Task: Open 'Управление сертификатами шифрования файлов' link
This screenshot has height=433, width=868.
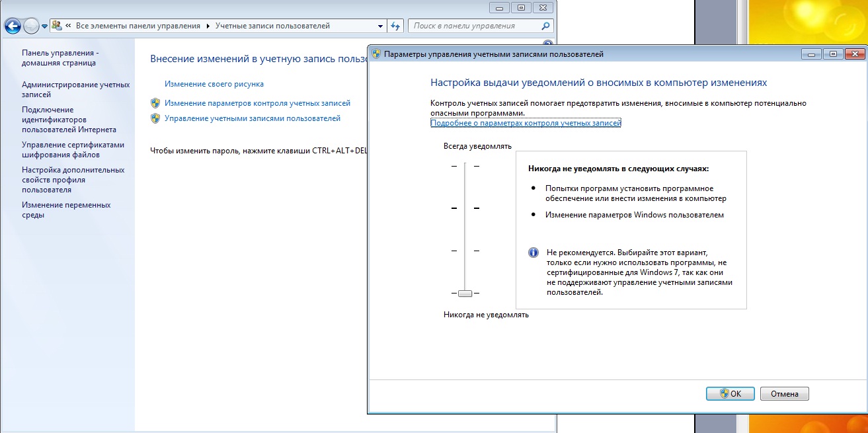Action: (x=73, y=150)
